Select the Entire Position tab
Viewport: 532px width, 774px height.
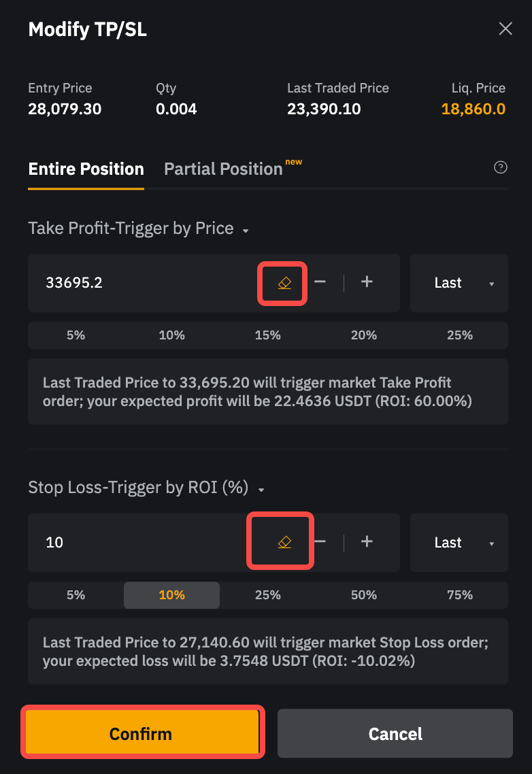pos(86,169)
